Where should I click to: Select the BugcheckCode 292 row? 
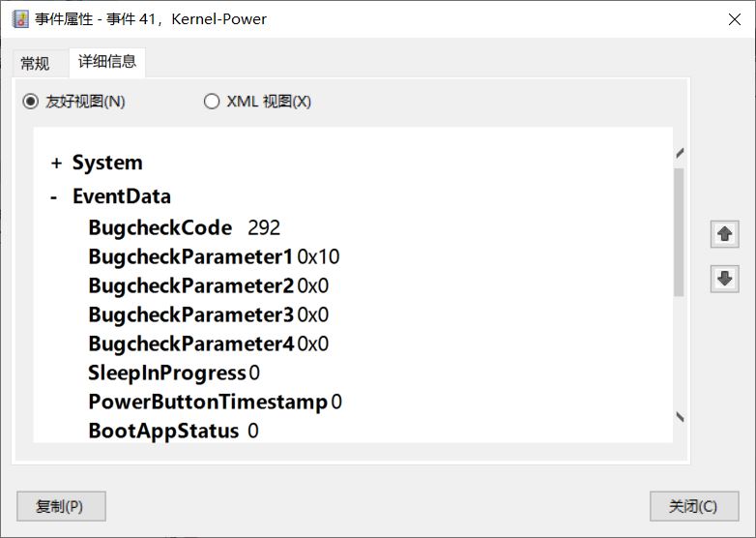pyautogui.click(x=185, y=227)
